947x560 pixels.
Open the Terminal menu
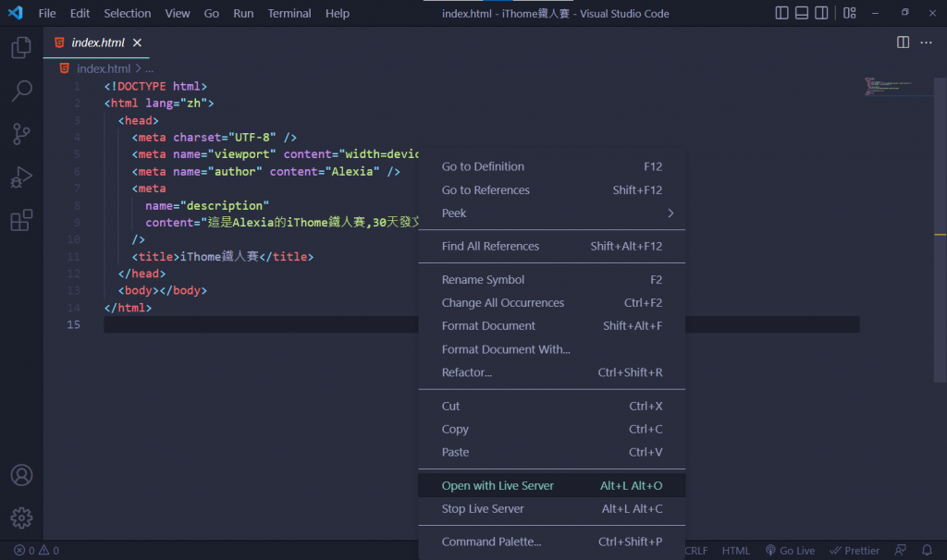(289, 13)
